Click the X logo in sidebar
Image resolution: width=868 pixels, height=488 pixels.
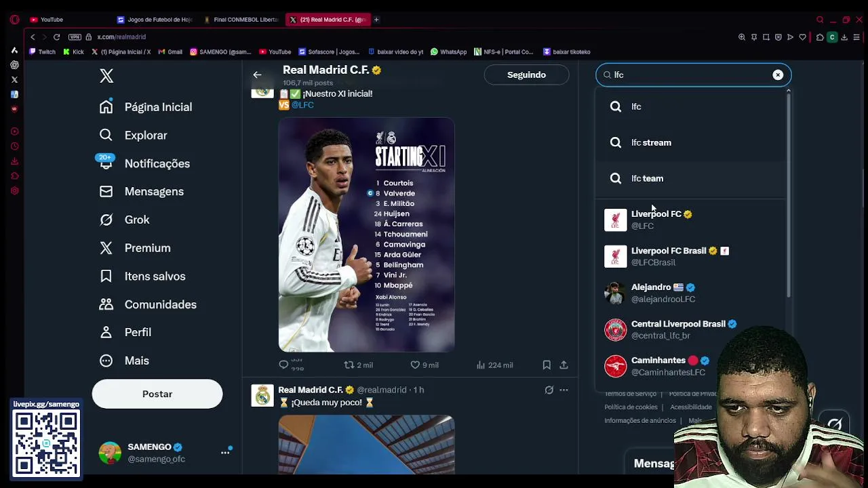point(106,76)
